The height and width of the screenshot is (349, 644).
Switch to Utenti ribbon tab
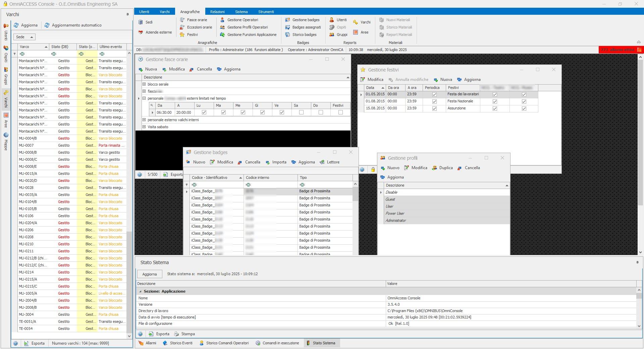click(x=144, y=12)
